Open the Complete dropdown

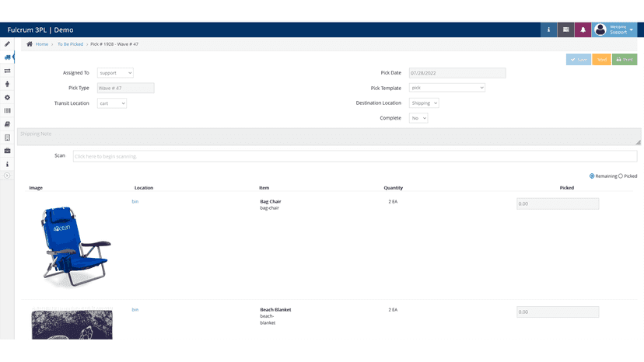pyautogui.click(x=418, y=118)
